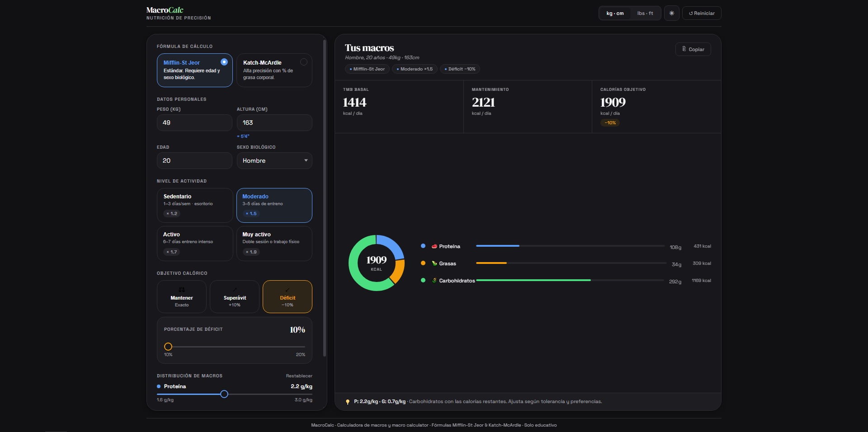The image size is (868, 432).
Task: Click the avocado icon beside Grasas
Action: [434, 263]
